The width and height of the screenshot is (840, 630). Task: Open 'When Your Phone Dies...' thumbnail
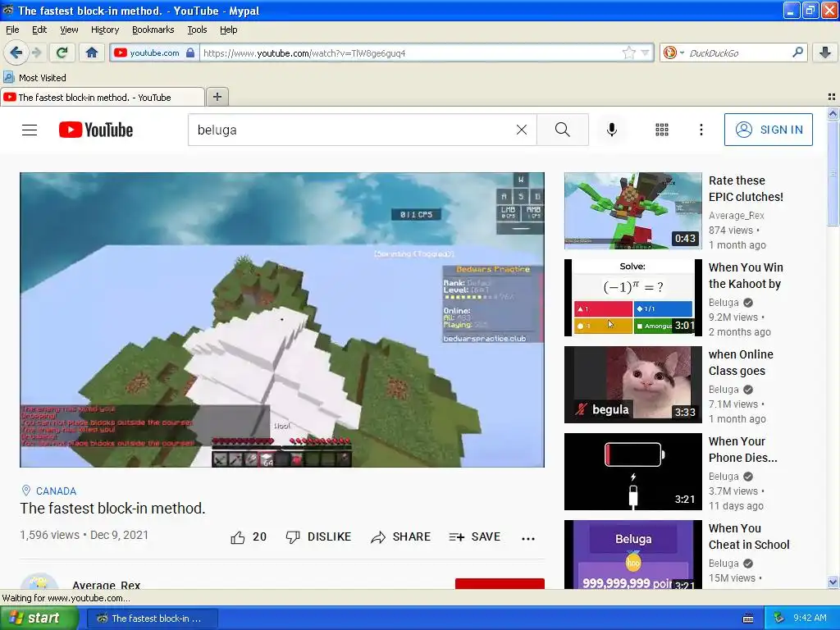(x=633, y=472)
